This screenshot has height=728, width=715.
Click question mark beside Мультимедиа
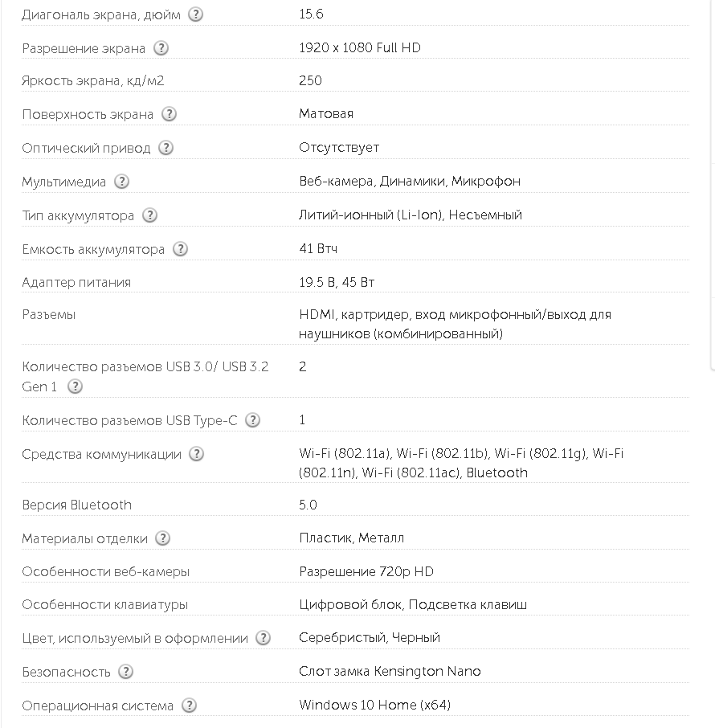coord(121,182)
